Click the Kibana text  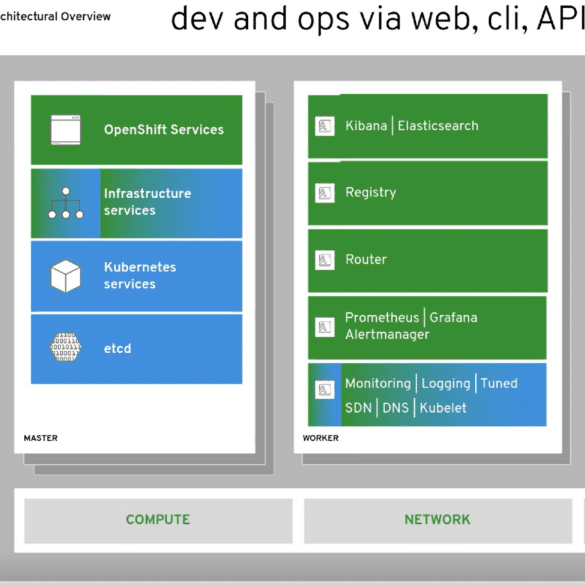click(x=366, y=126)
